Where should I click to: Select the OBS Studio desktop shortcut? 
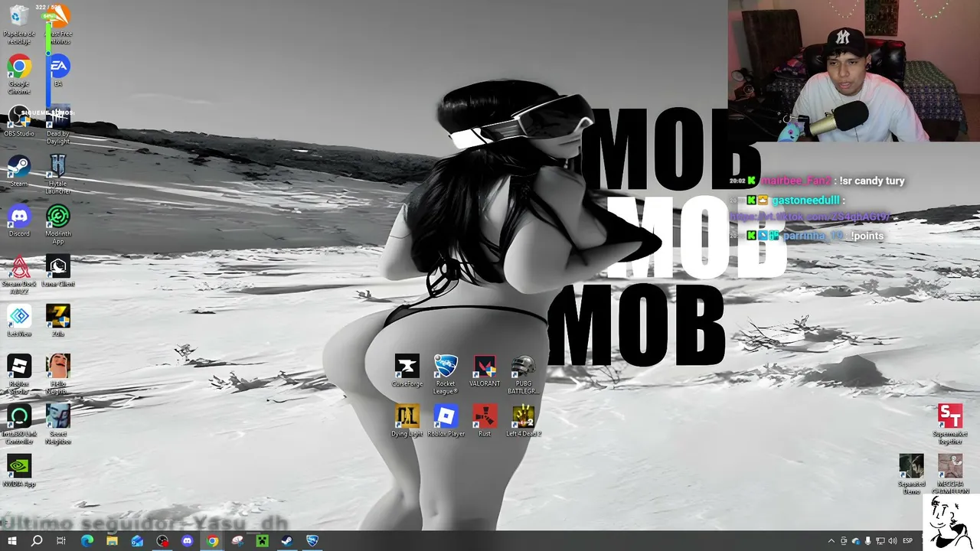(x=19, y=121)
